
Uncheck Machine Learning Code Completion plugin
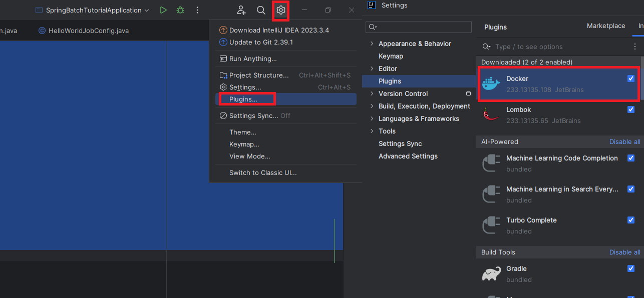pyautogui.click(x=631, y=158)
